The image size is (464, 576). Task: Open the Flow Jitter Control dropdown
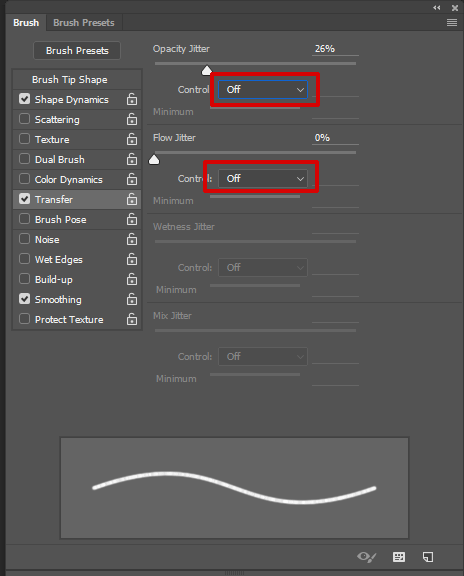(263, 179)
